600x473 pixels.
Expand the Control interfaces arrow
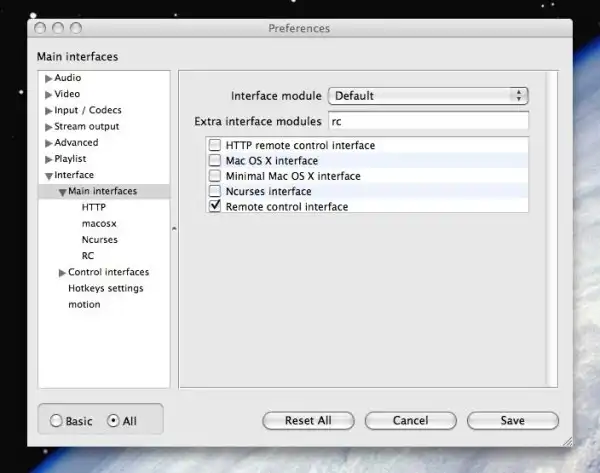pos(62,272)
